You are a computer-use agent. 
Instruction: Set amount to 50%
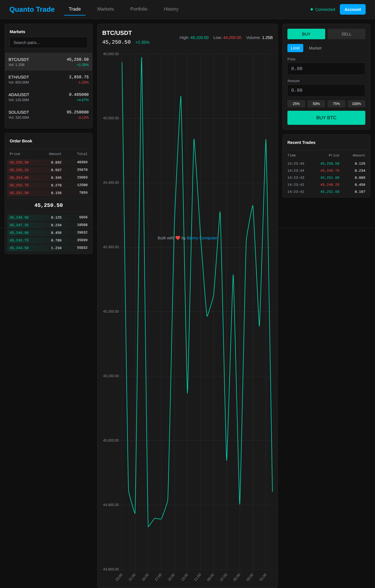[316, 104]
